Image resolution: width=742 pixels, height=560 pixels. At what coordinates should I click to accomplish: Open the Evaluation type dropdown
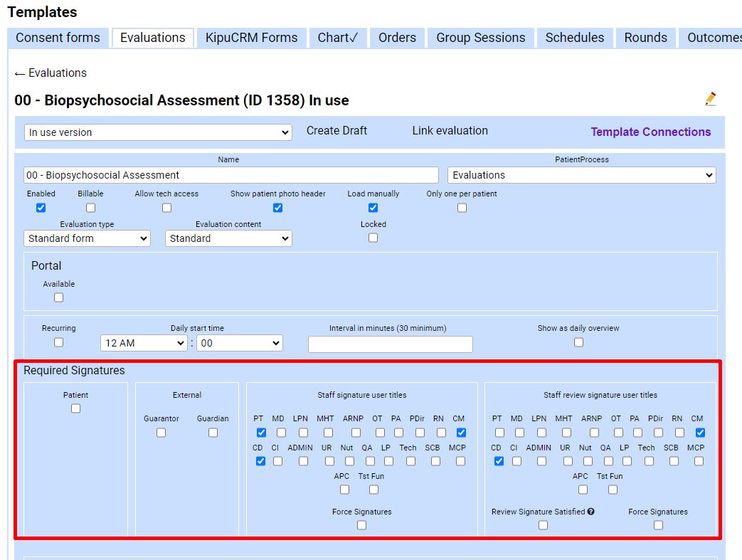(x=87, y=238)
